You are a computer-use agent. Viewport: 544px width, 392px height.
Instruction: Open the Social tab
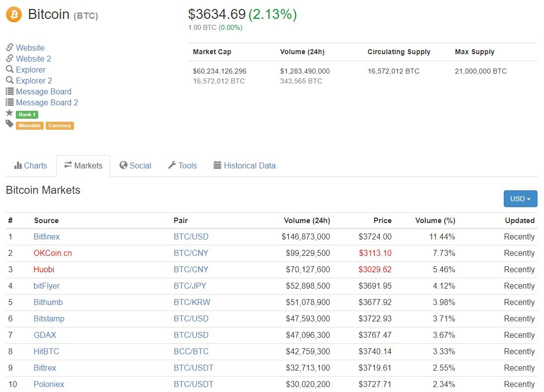[135, 166]
